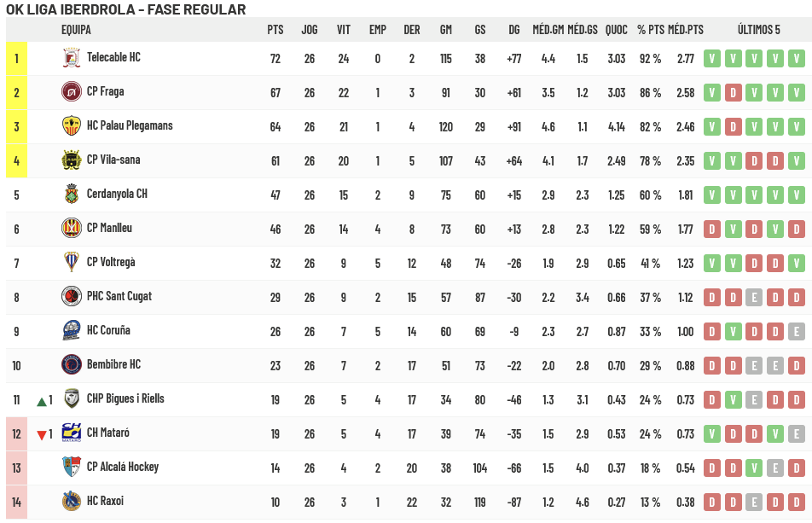Sort standings by DG column header
812x523 pixels.
pos(514,30)
